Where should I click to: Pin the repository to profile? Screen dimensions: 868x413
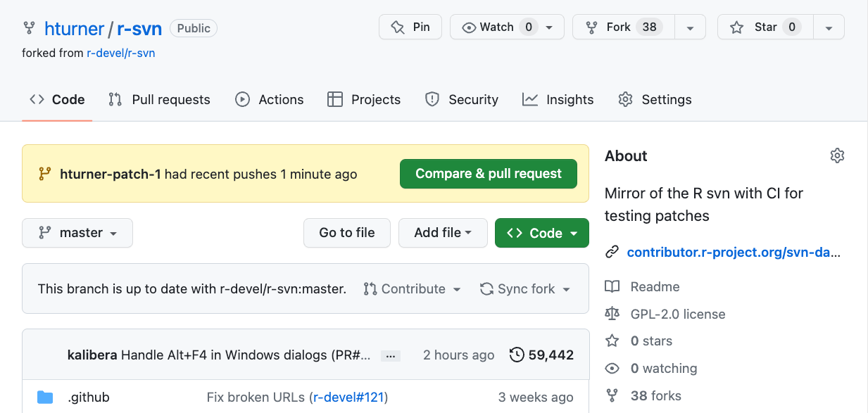coord(410,27)
